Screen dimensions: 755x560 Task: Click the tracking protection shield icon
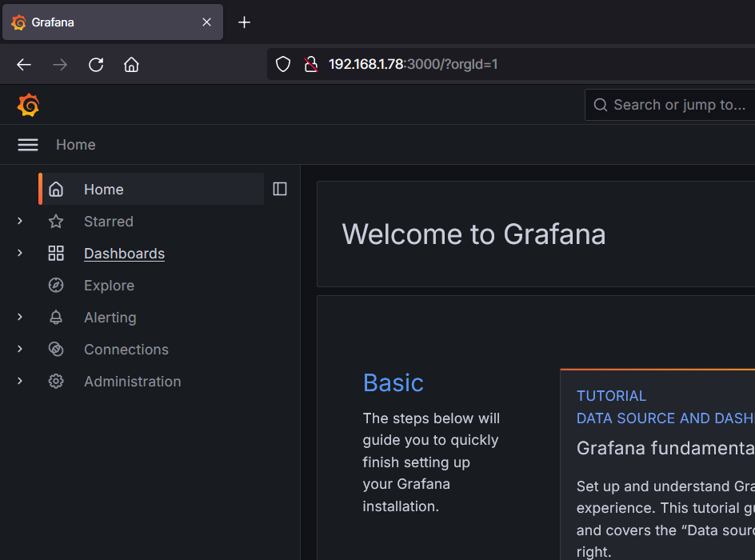(x=283, y=64)
